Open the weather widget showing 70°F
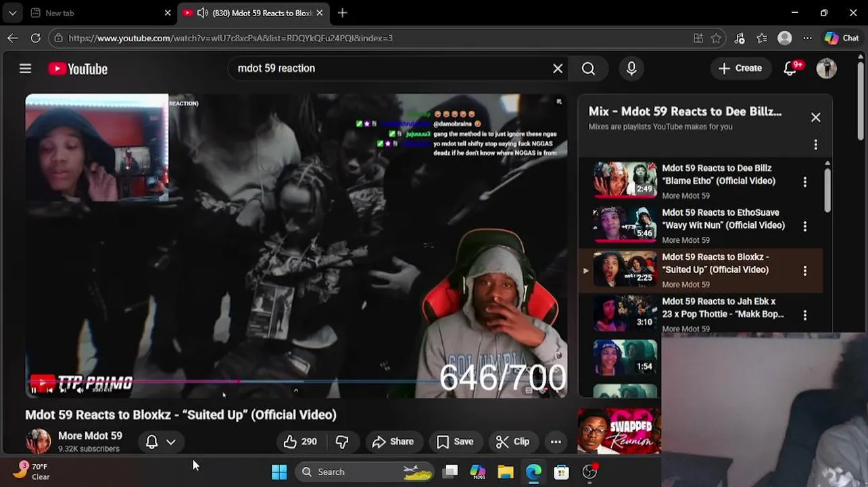This screenshot has height=487, width=868. [x=31, y=471]
